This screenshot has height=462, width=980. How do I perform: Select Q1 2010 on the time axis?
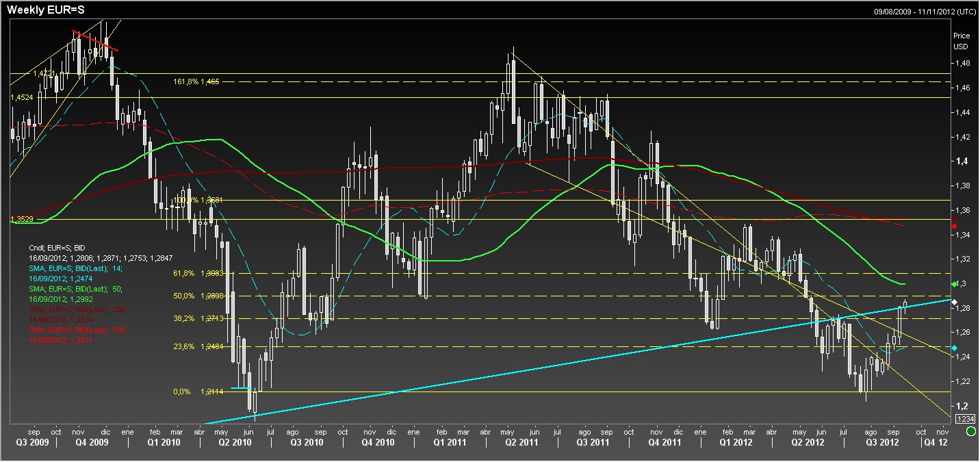click(164, 443)
